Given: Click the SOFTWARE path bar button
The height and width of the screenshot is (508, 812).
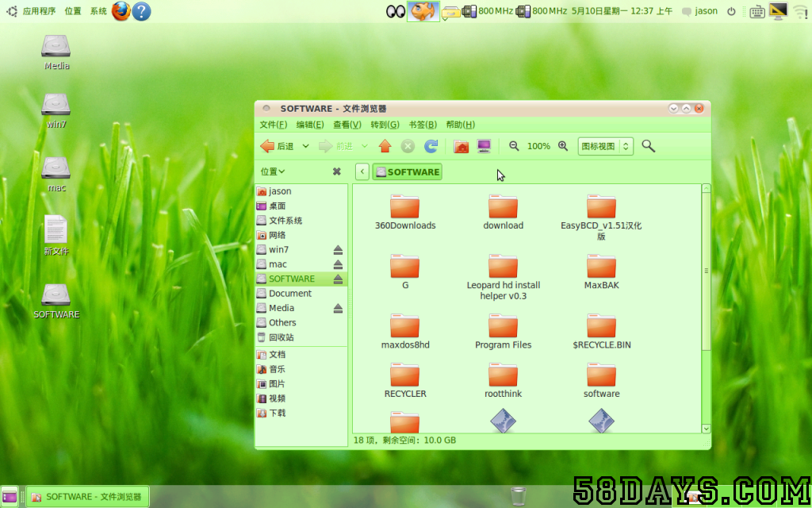Looking at the screenshot, I should tap(407, 171).
